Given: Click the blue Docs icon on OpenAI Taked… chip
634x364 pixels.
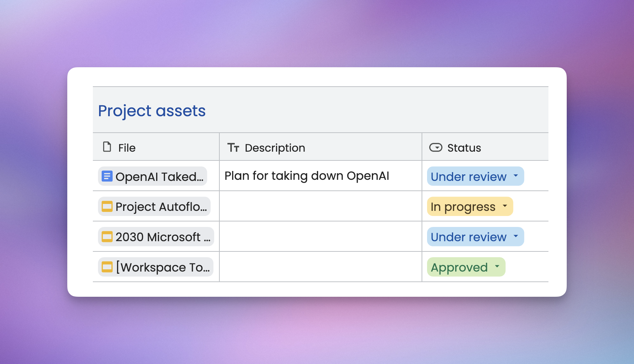Looking at the screenshot, I should coord(107,176).
